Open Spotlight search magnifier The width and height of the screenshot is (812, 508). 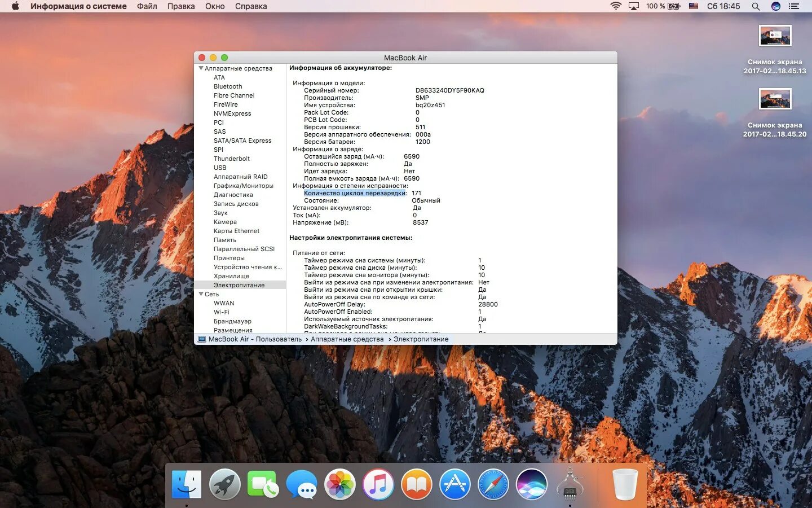tap(756, 6)
